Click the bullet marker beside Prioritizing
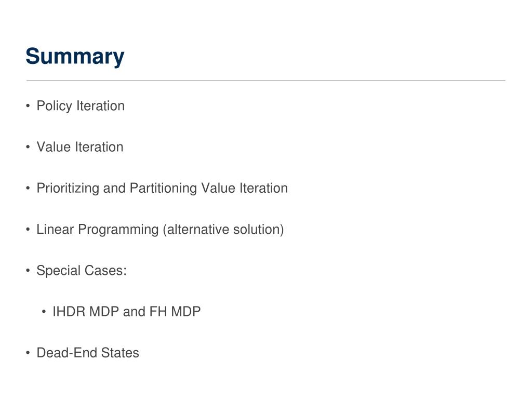Screen dimensions: 532x399 point(28,188)
